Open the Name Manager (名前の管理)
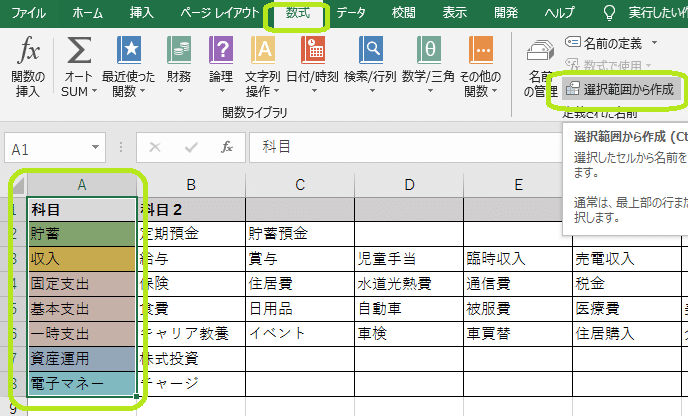688x416 pixels. point(541,68)
